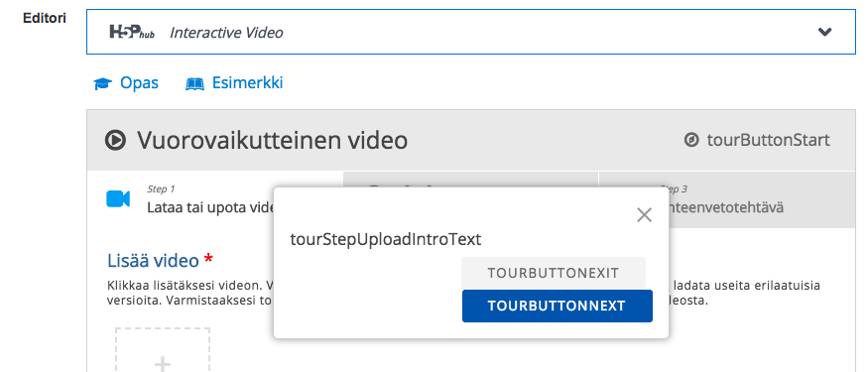Screen dimensions: 868x372
Task: Click the Lisää video field heading
Action: click(x=154, y=260)
